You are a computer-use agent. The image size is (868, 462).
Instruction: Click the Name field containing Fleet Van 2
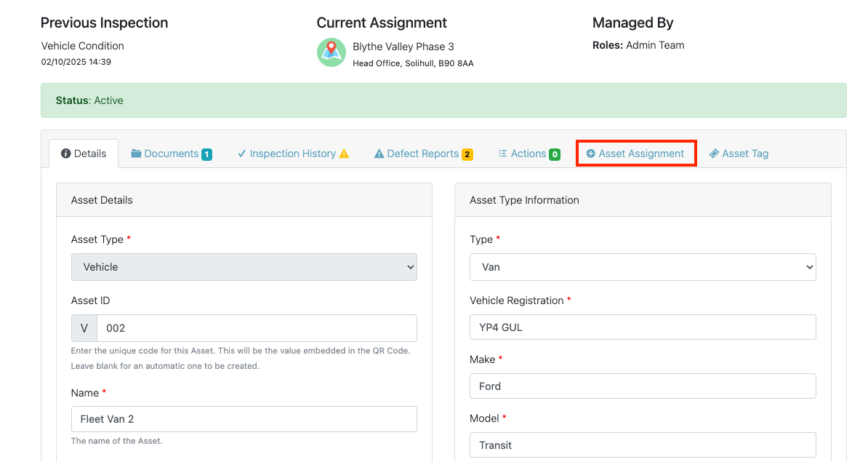pyautogui.click(x=244, y=419)
